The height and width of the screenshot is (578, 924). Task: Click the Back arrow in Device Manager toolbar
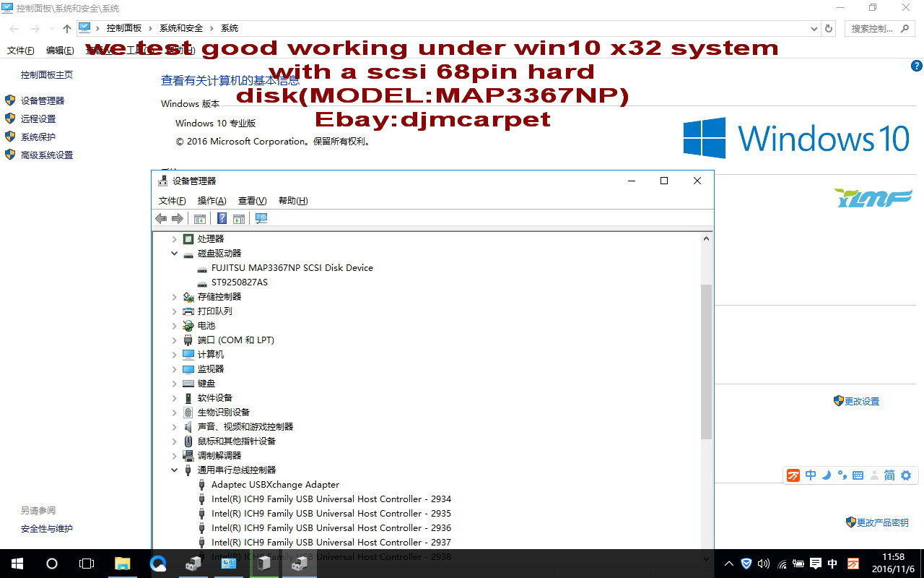(x=161, y=218)
